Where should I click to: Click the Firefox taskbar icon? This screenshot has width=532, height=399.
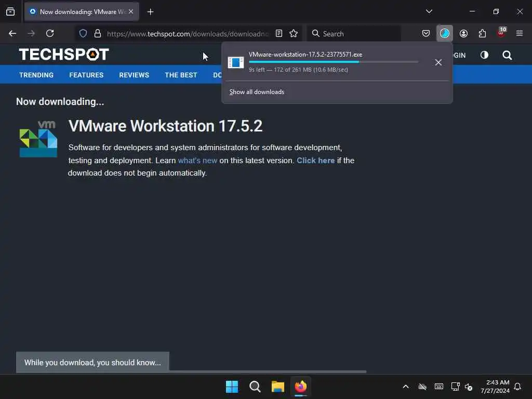click(301, 387)
